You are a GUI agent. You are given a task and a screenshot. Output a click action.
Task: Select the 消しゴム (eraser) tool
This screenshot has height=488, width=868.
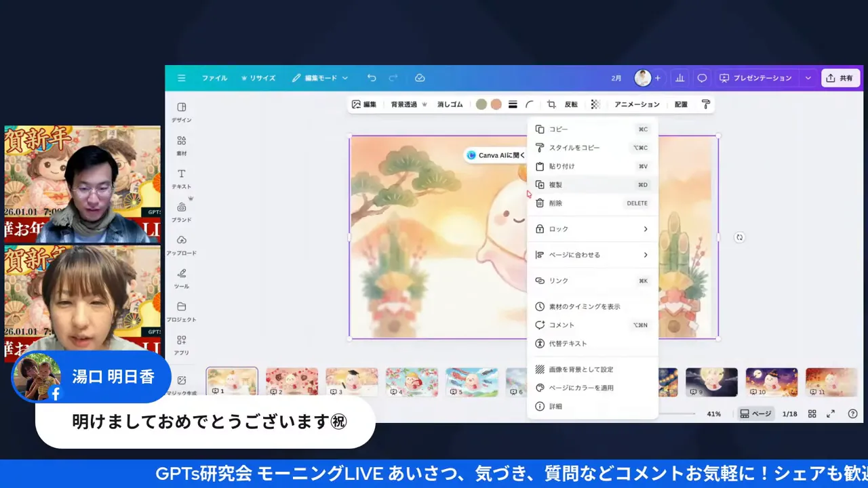point(450,104)
